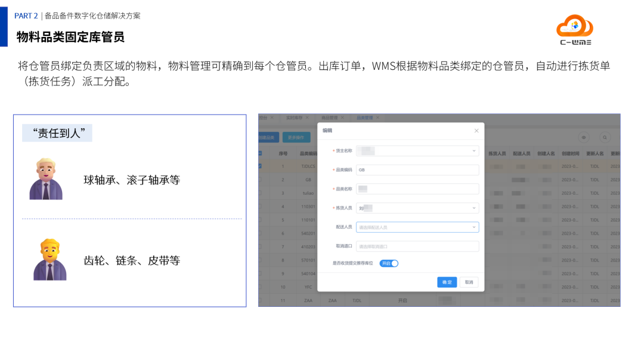Switch to the 控制台 tab
This screenshot has height=363, width=644.
264,117
